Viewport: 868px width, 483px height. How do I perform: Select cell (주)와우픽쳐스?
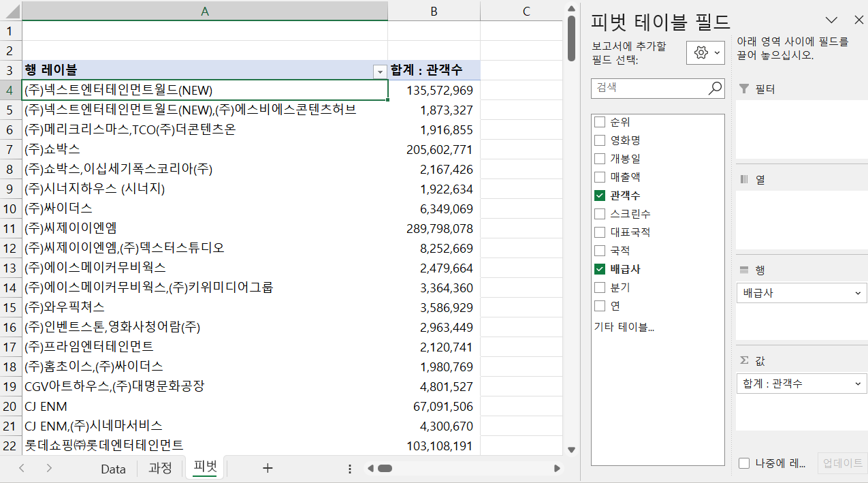[205, 307]
